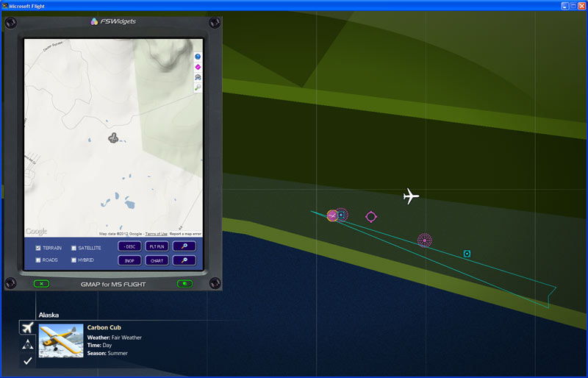Viewport: 588px width, 378px height.
Task: Uncheck the TERRAIN checkbox
Action: click(38, 248)
